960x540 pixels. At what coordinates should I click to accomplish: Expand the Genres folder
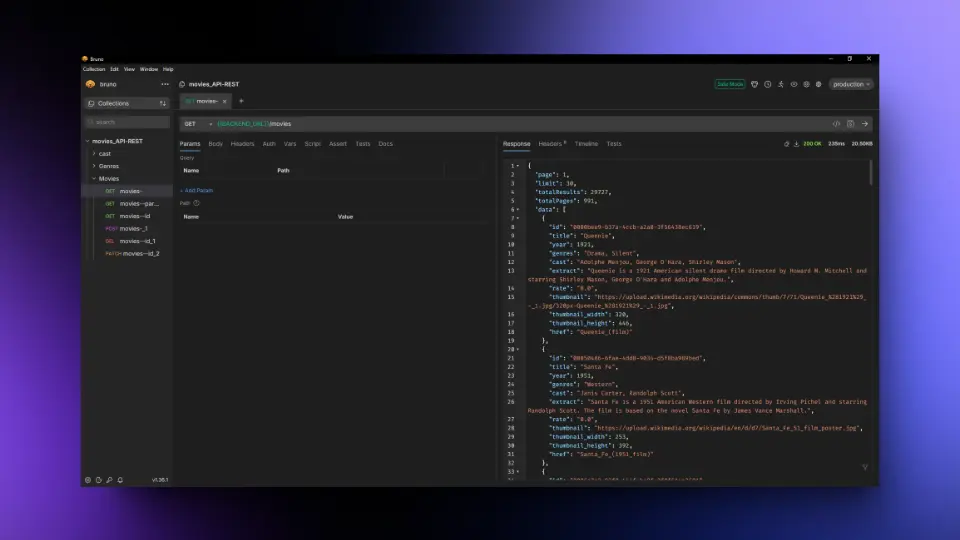(94, 166)
